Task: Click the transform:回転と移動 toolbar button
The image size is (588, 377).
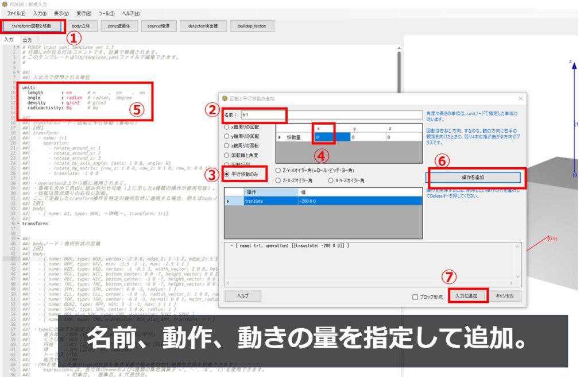Action: coord(32,26)
